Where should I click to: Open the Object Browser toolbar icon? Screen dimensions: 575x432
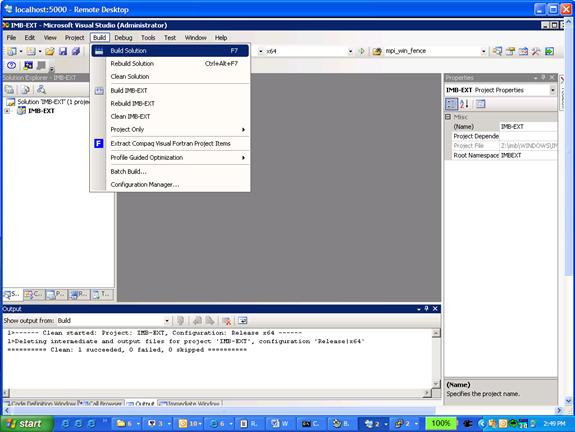(523, 51)
